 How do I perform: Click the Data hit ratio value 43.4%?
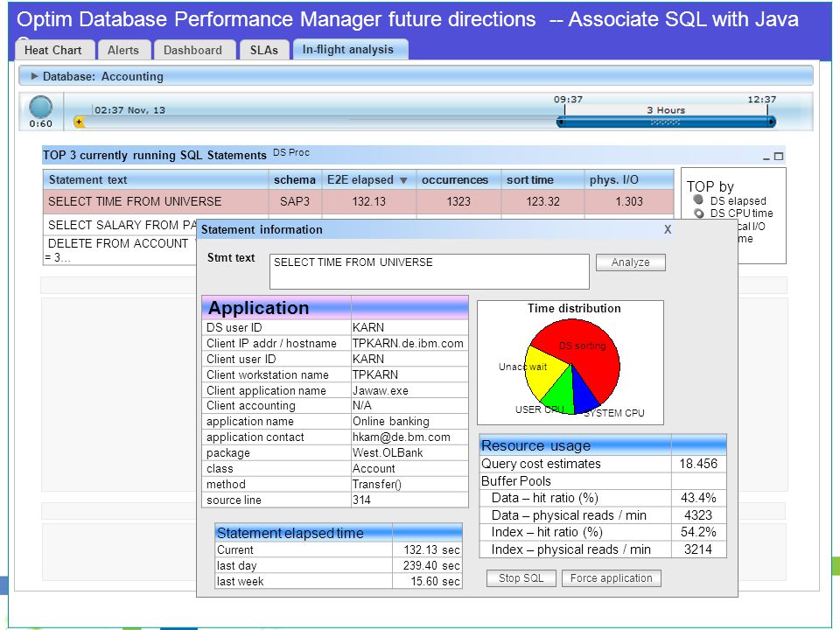(x=698, y=498)
